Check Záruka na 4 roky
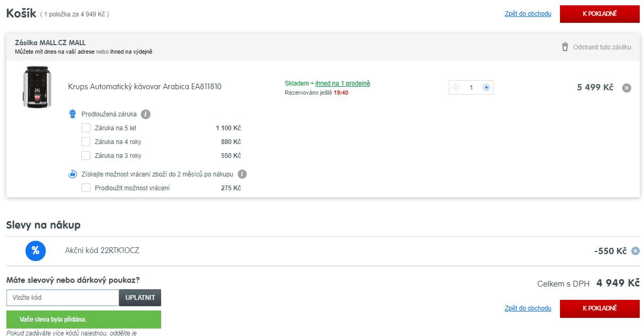Image resolution: width=644 pixels, height=336 pixels. click(x=86, y=141)
